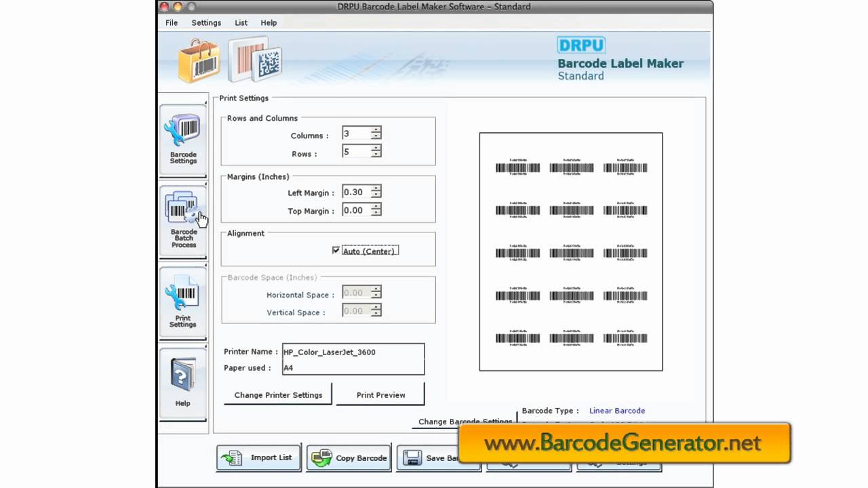Click the Linear Barcode type text
The image size is (868, 488).
click(617, 411)
